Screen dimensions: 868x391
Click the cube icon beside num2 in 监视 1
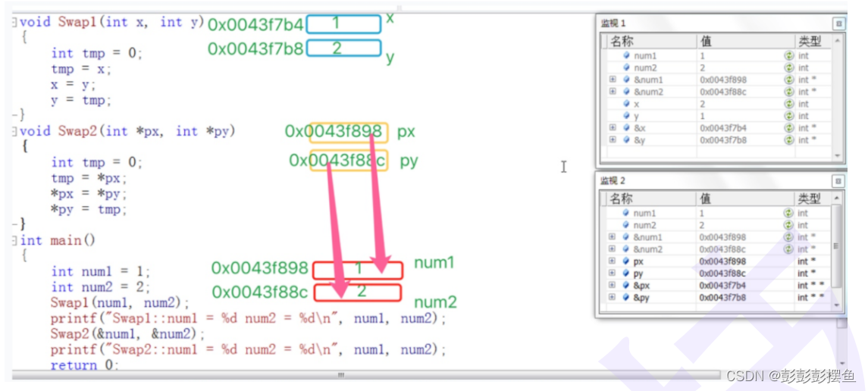pyautogui.click(x=627, y=67)
